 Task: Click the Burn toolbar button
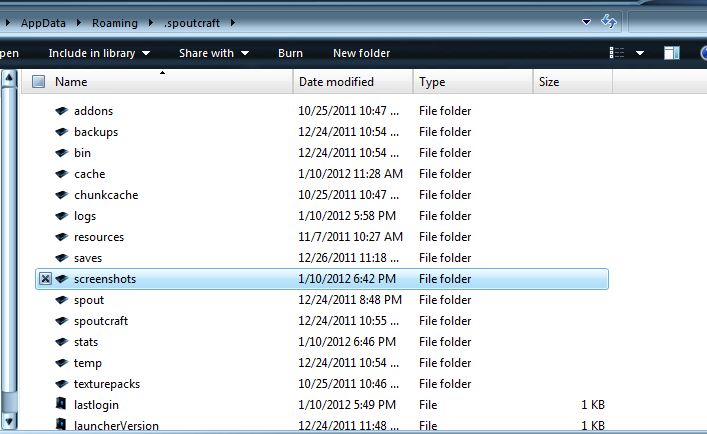click(290, 53)
